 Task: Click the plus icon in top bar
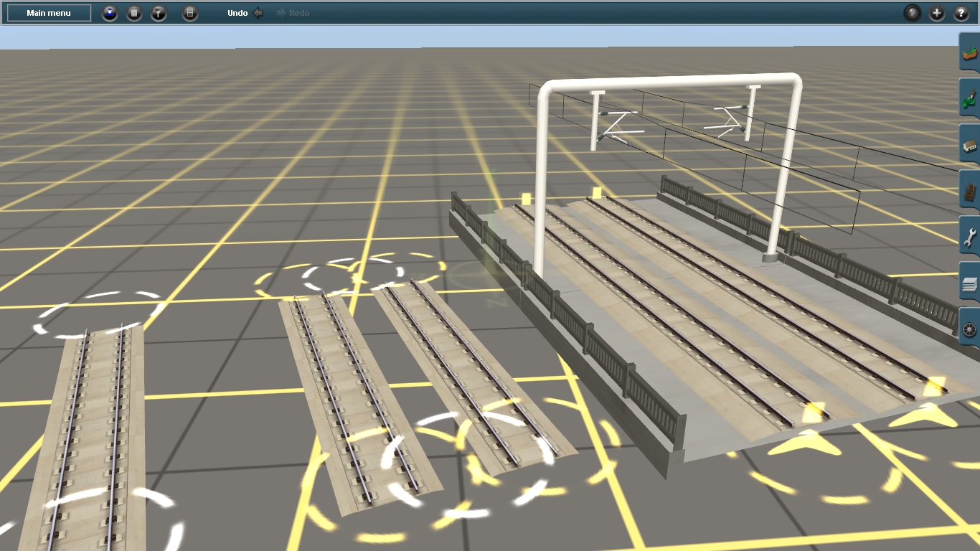(x=937, y=13)
